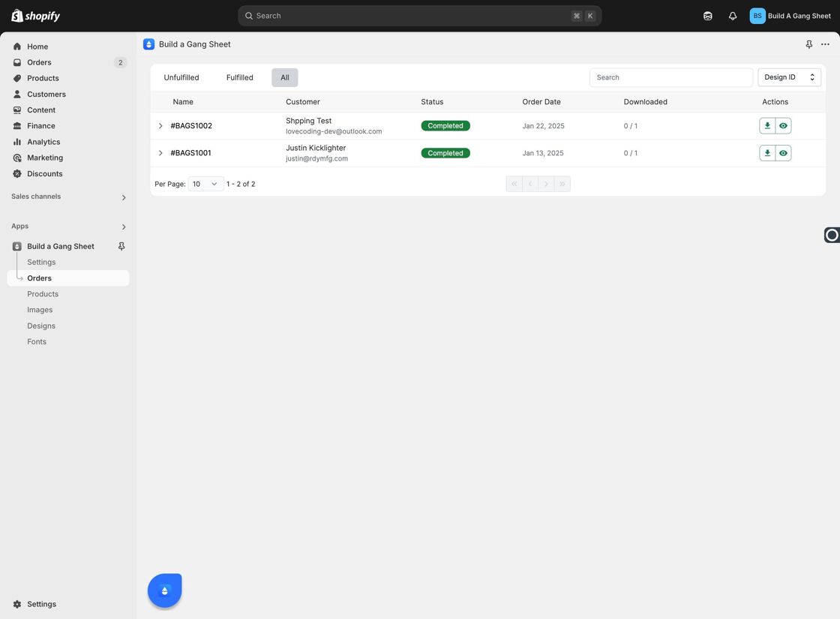Image resolution: width=840 pixels, height=619 pixels.
Task: View order #BAGS1001 with eye icon
Action: click(x=783, y=153)
